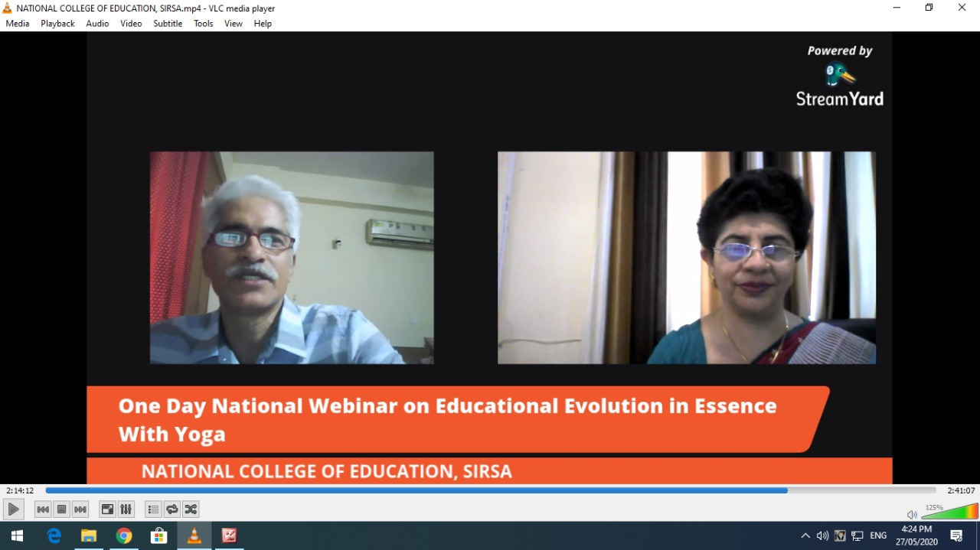
Task: Skip to previous media track
Action: pyautogui.click(x=43, y=509)
